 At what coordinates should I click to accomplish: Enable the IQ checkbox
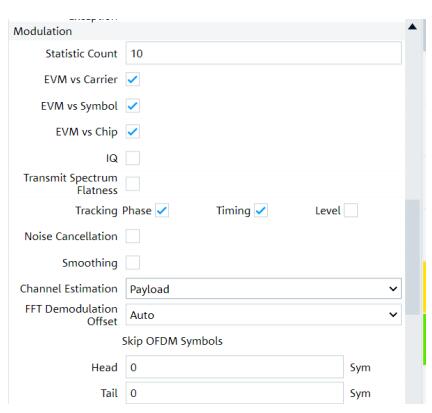[x=132, y=158]
